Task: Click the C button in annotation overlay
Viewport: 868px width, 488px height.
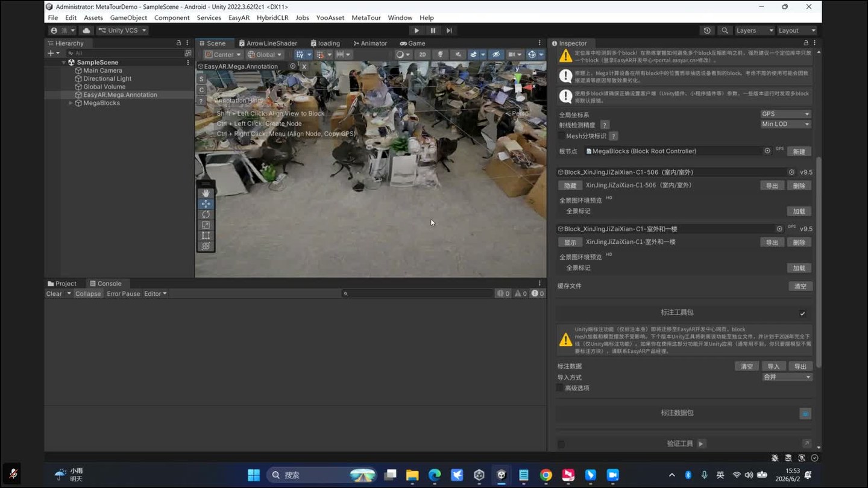Action: point(201,90)
